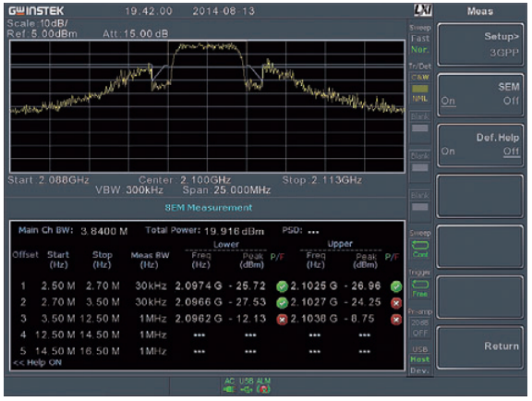Screen dimensions: 532x401
Task: Click offset 1 lower pass checkmark
Action: (x=282, y=286)
